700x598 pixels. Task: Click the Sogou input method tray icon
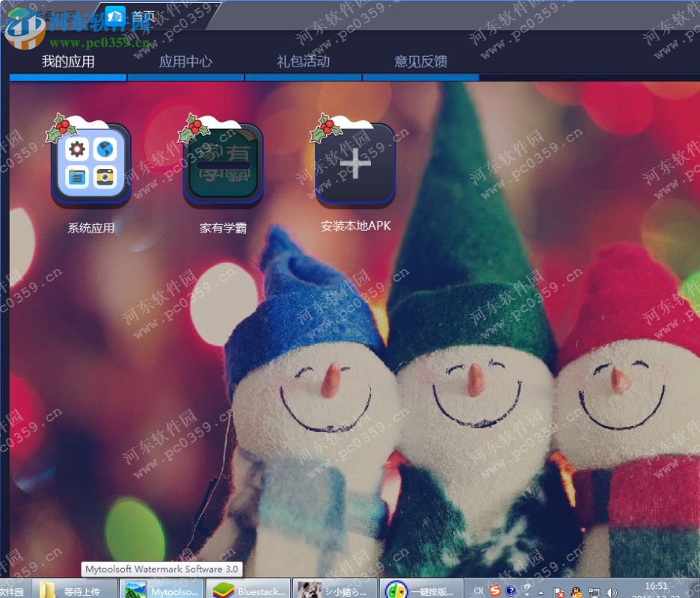495,591
